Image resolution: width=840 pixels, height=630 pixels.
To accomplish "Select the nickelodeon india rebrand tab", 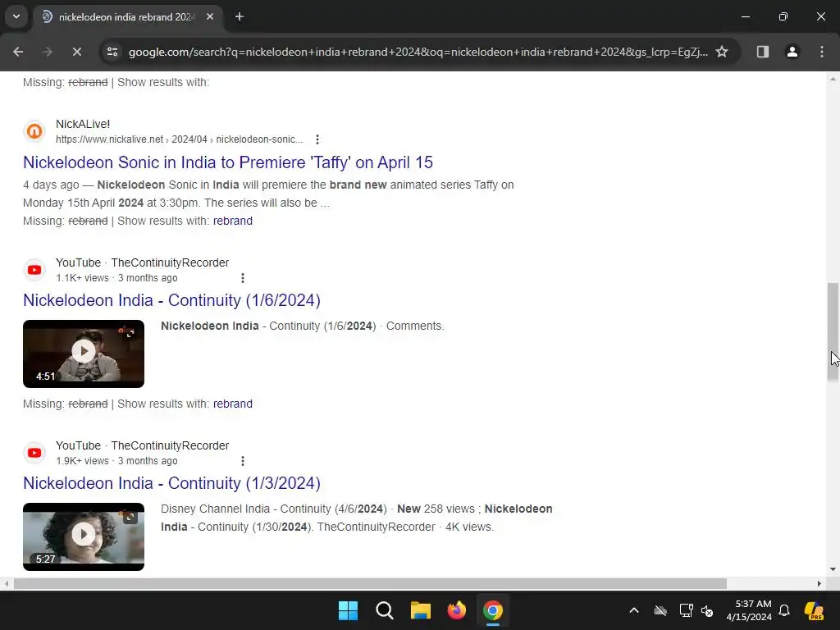I will coord(127,17).
